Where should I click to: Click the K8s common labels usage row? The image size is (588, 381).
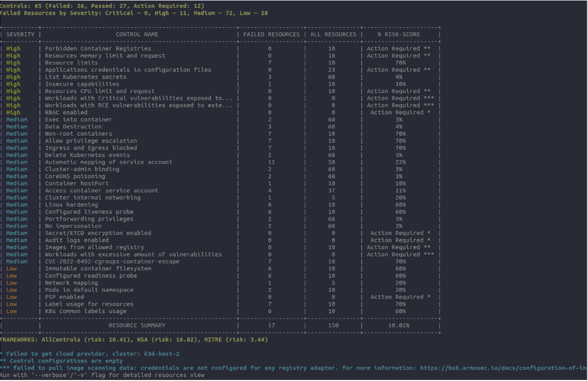tap(86, 311)
